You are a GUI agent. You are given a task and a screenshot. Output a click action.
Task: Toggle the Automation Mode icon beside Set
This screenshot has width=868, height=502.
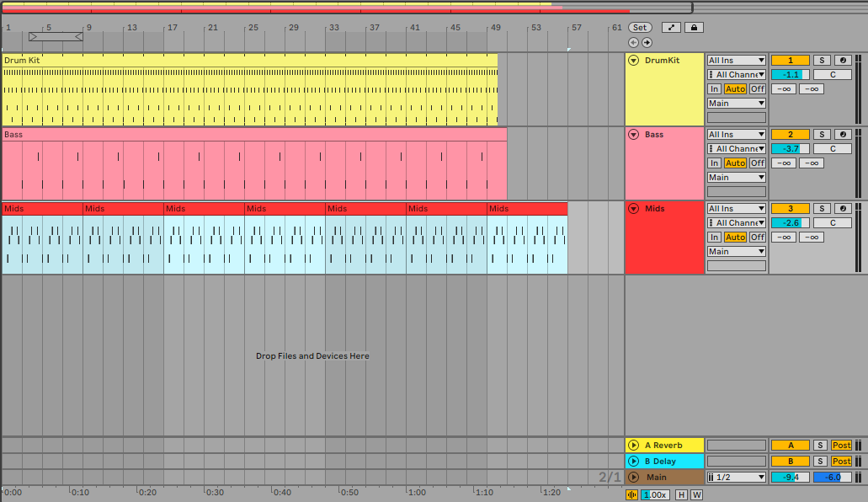(671, 28)
